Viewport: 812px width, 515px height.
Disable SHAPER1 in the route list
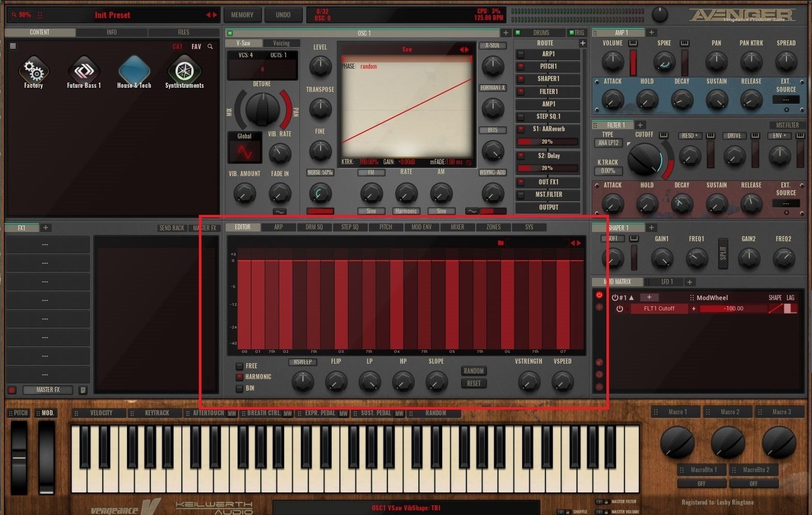coord(521,79)
